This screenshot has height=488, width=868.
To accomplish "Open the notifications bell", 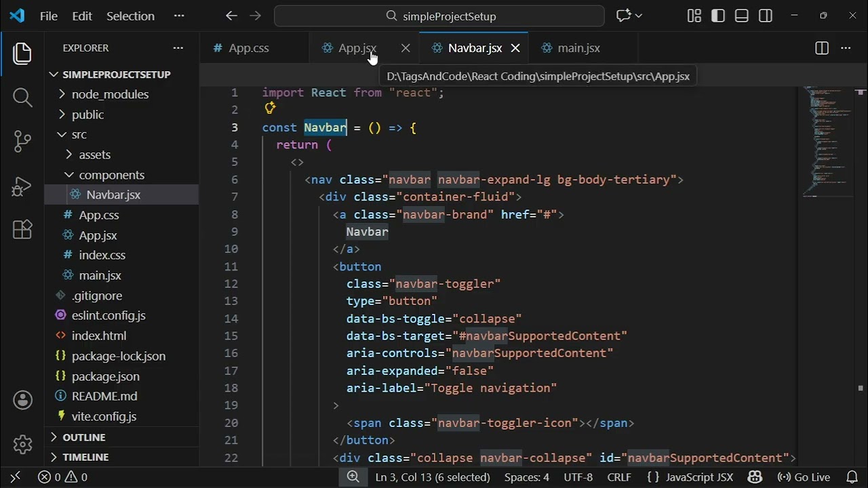I will coord(852,477).
